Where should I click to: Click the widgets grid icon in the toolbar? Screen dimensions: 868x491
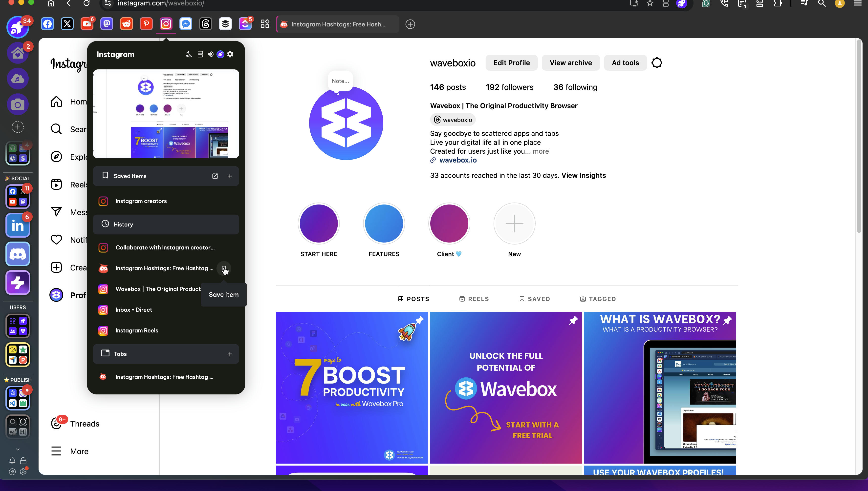(x=265, y=24)
